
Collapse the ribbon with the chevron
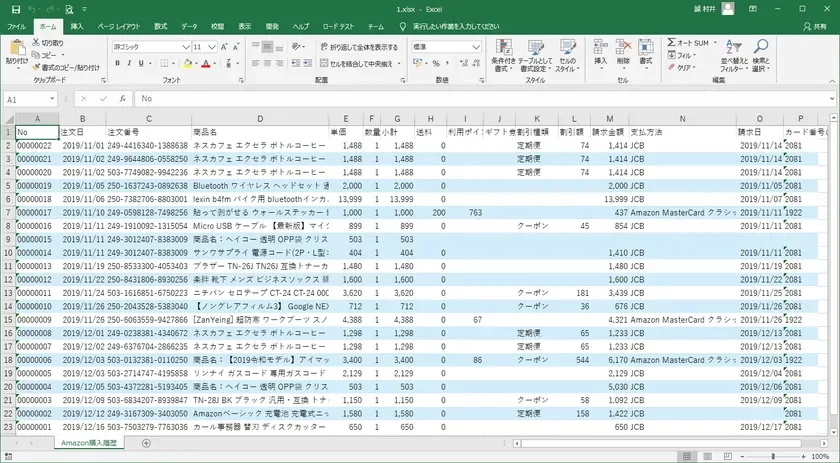coord(832,80)
